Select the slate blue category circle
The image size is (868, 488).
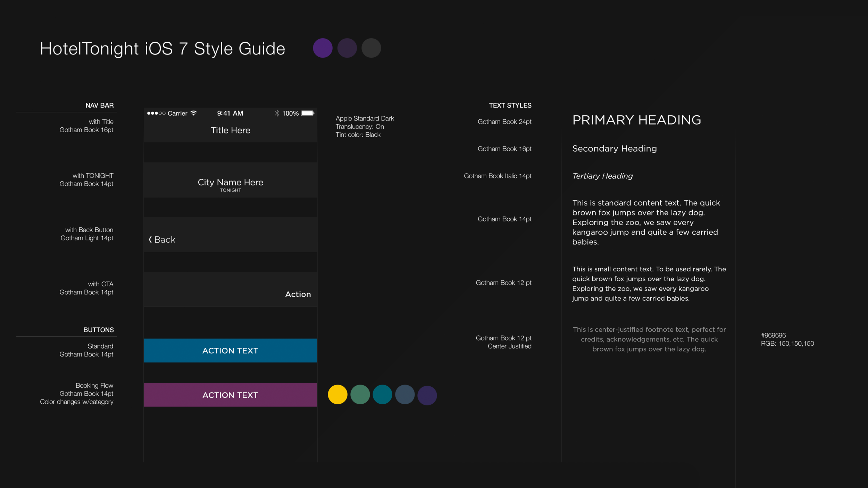tap(405, 395)
